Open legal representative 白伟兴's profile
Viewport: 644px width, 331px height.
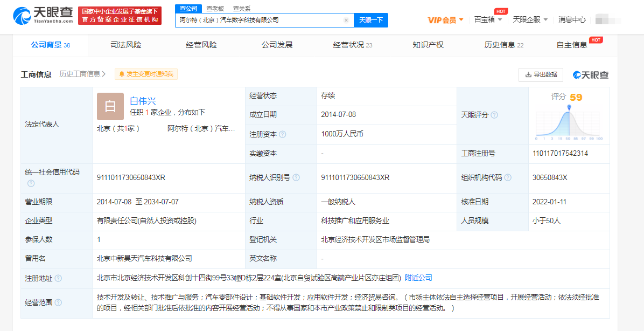tap(143, 101)
